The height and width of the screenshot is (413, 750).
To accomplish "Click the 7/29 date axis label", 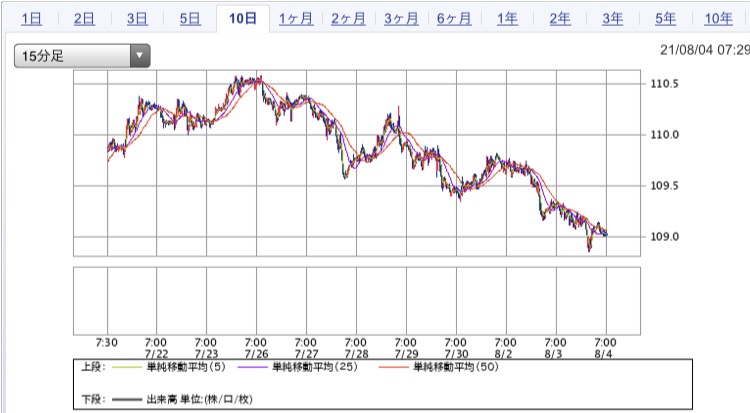I will [x=406, y=354].
